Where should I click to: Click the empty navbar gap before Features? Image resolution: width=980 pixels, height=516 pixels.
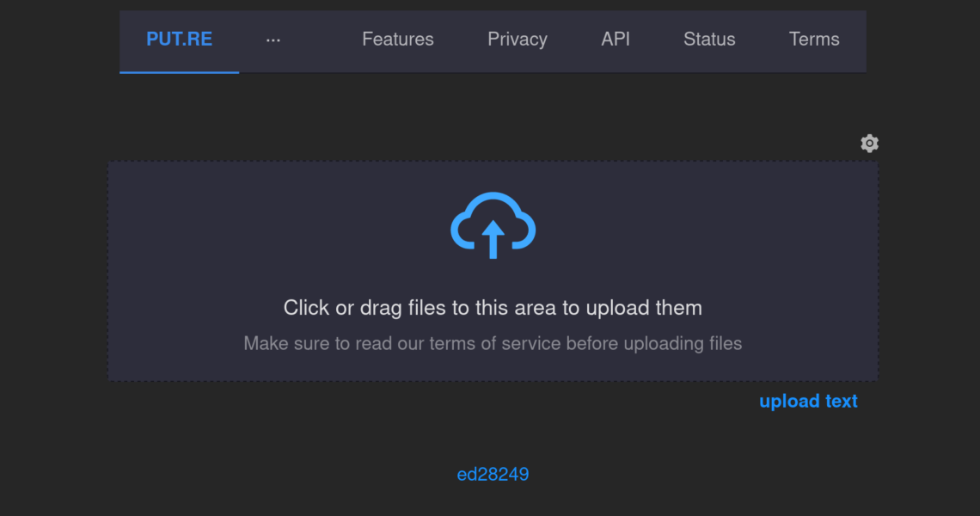(x=322, y=40)
